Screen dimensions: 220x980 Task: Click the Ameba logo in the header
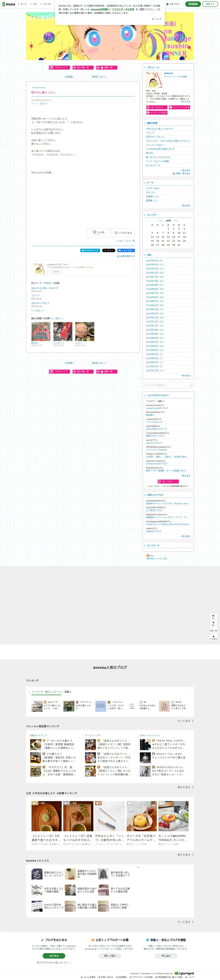click(8, 4)
